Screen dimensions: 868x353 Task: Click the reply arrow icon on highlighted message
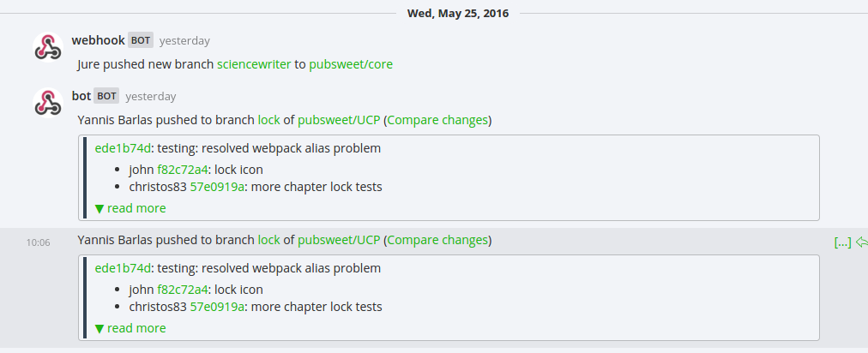point(861,242)
